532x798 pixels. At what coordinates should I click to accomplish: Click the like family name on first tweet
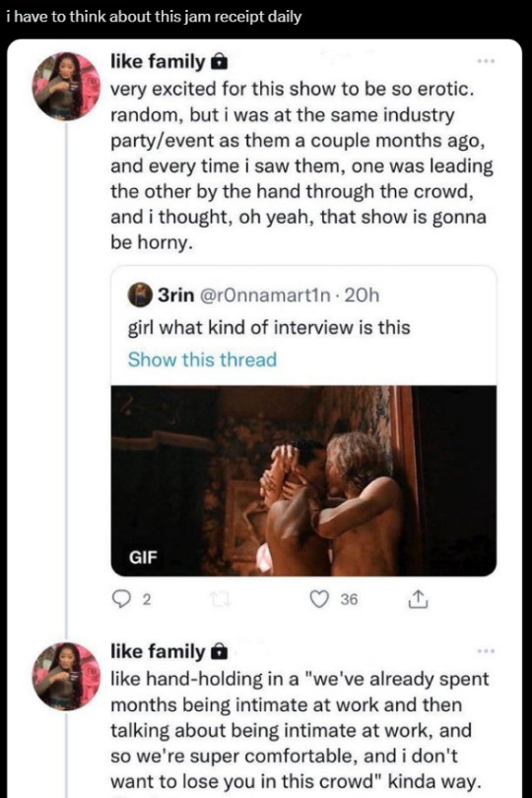(158, 62)
